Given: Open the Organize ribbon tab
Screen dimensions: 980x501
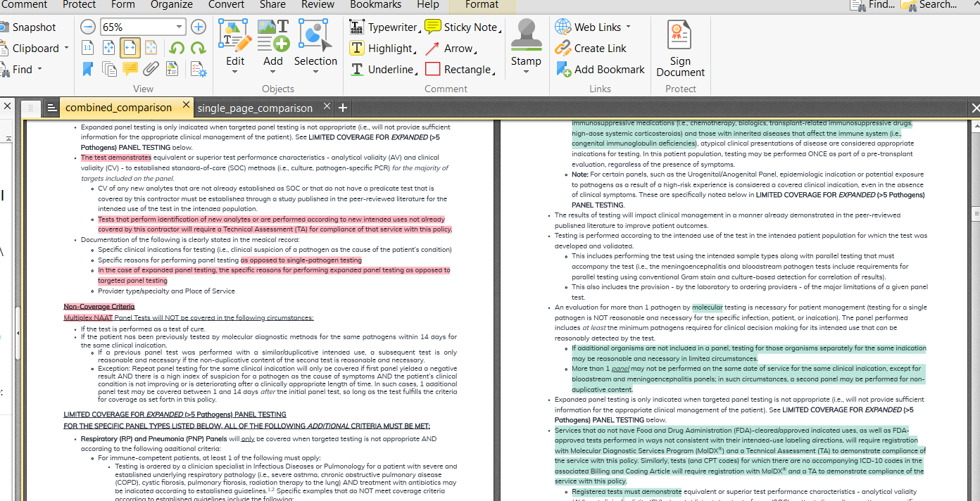Looking at the screenshot, I should click(172, 5).
